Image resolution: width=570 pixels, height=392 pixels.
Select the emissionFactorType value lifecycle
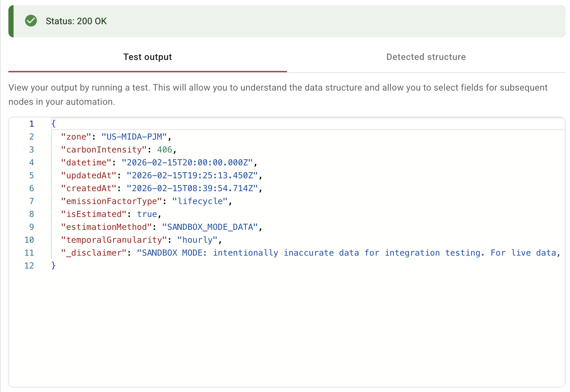coord(200,201)
